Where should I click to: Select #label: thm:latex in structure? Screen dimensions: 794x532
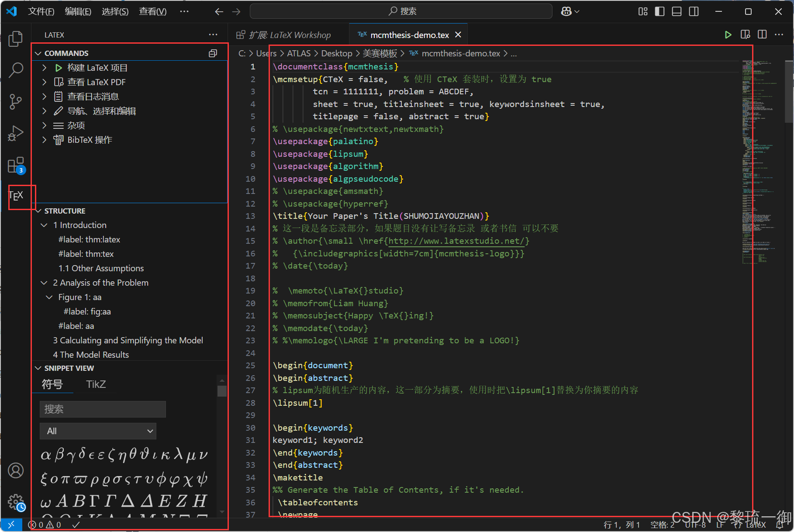point(90,239)
